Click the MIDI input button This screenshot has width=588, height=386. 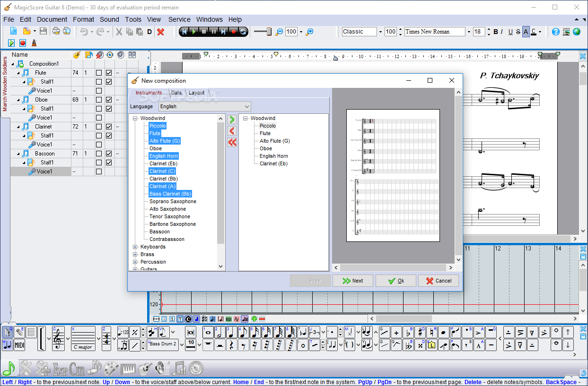click(19, 345)
